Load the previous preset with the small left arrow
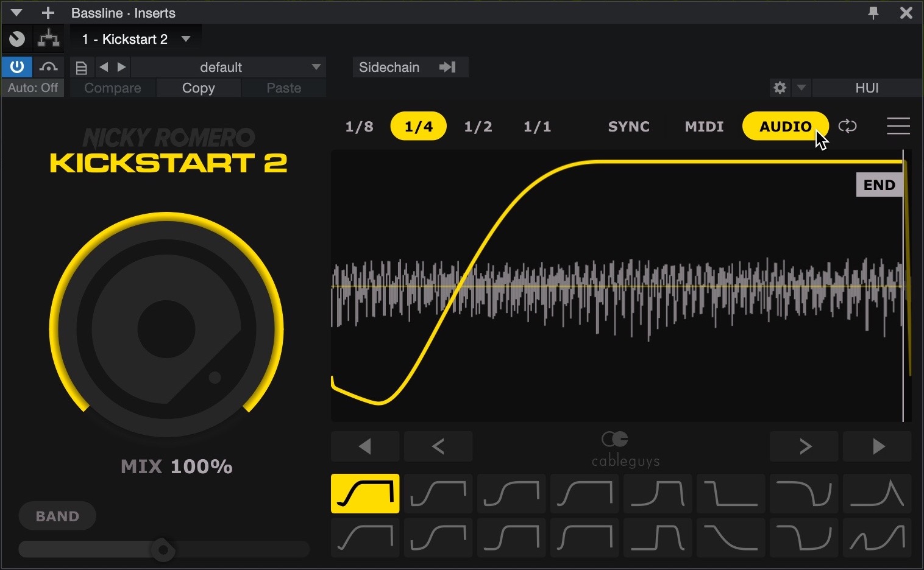The height and width of the screenshot is (570, 924). click(104, 67)
